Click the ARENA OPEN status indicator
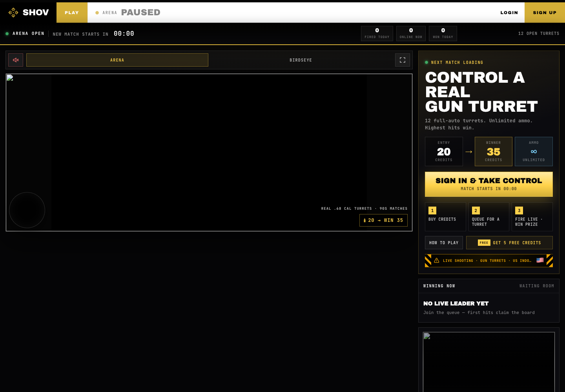Image resolution: width=565 pixels, height=392 pixels. click(x=25, y=34)
